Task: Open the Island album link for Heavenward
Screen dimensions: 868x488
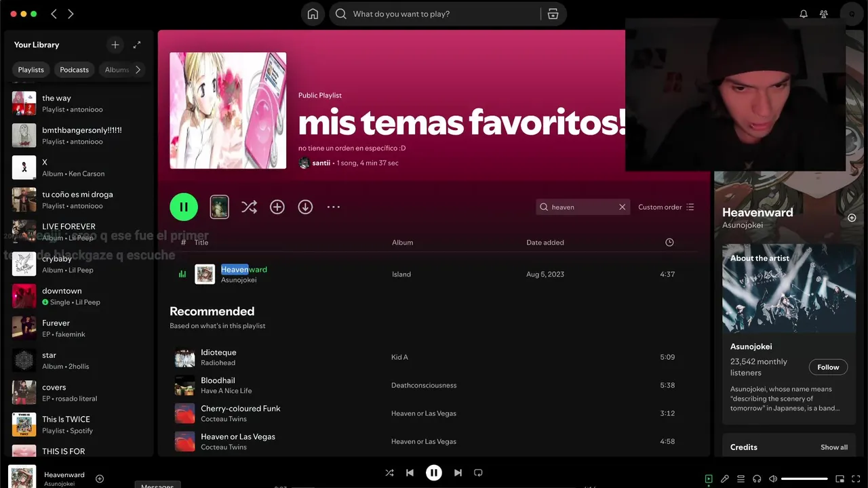Action: tap(401, 274)
